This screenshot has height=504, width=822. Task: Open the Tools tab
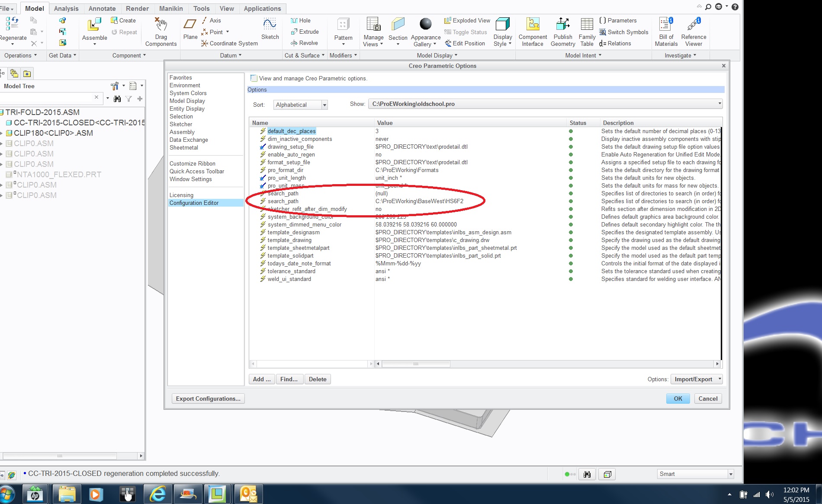pyautogui.click(x=201, y=8)
